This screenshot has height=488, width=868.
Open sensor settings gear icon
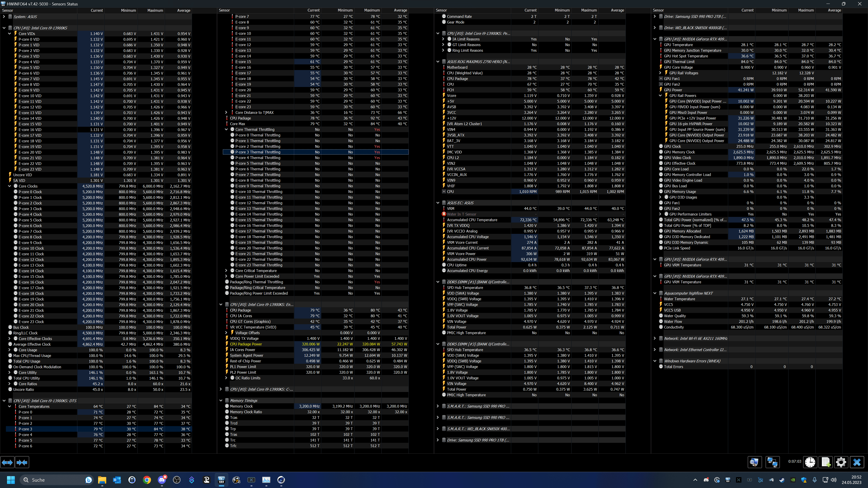[841, 462]
